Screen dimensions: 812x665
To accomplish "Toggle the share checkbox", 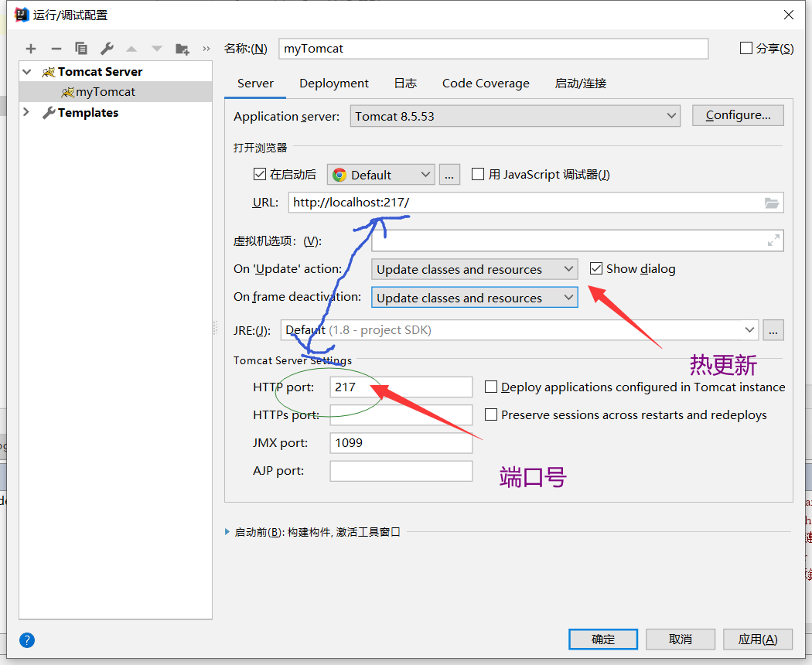I will point(745,48).
